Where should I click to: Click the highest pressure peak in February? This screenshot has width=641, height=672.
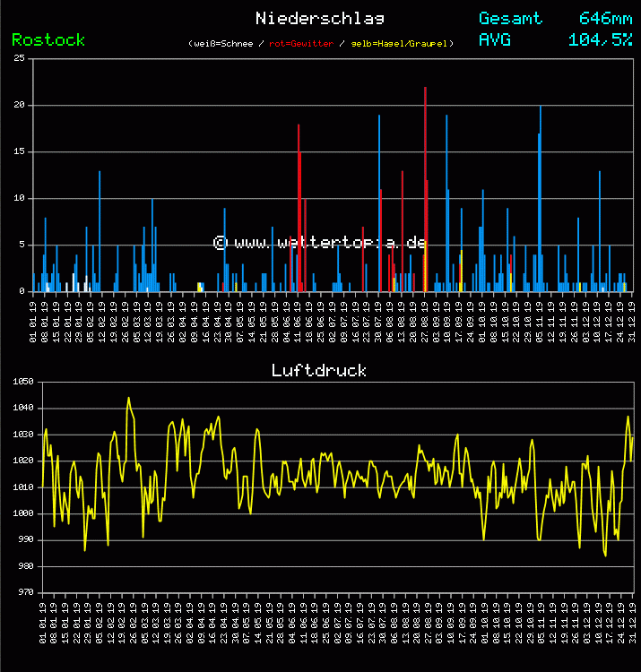coord(128,399)
